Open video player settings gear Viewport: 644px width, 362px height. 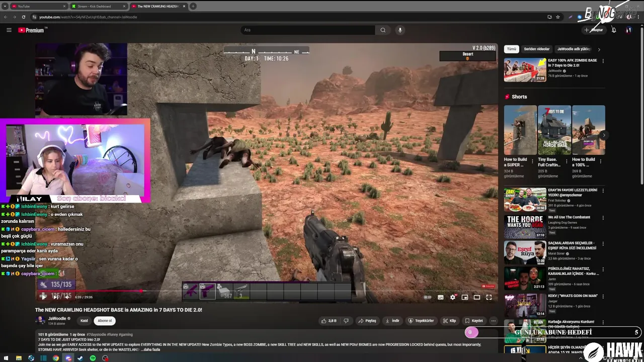tap(453, 297)
